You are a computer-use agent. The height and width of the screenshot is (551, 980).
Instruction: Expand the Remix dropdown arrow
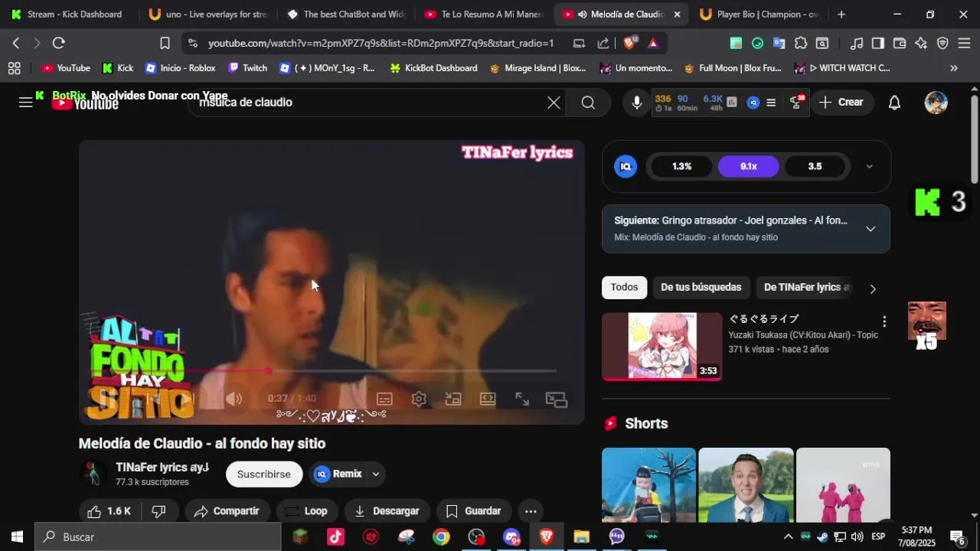click(x=376, y=474)
